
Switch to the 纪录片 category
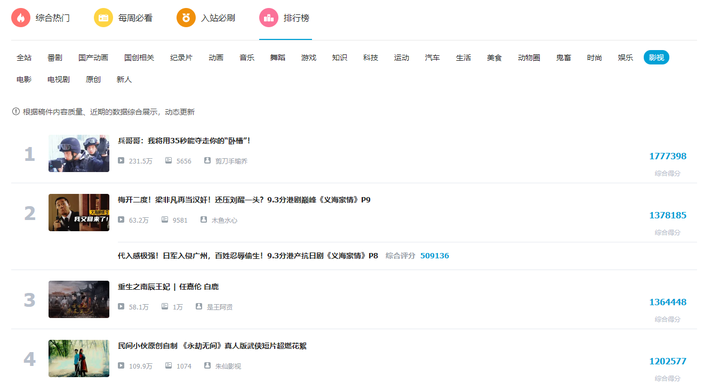[181, 57]
